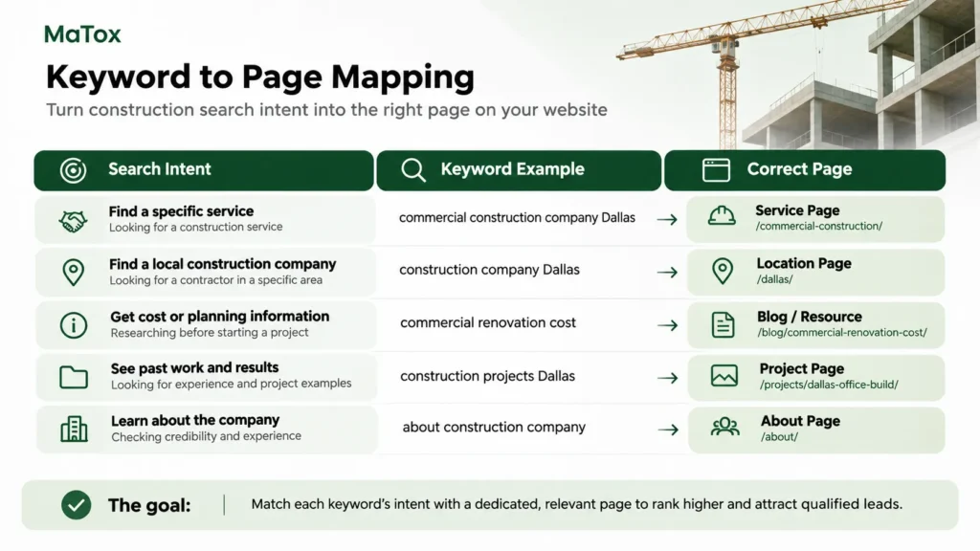The width and height of the screenshot is (980, 551).
Task: Click the subtitle Turn construction search intent text
Action: coord(327,110)
